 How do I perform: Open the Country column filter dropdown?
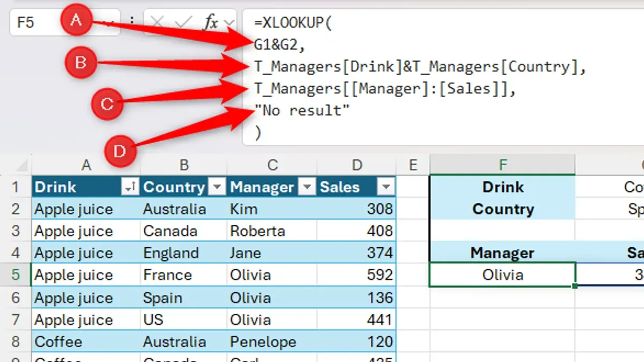(x=217, y=187)
